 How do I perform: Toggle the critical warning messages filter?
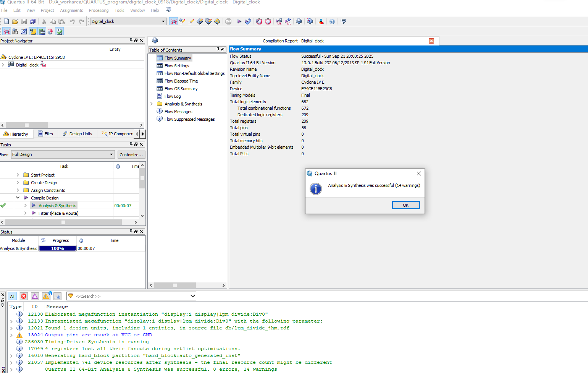tap(35, 296)
